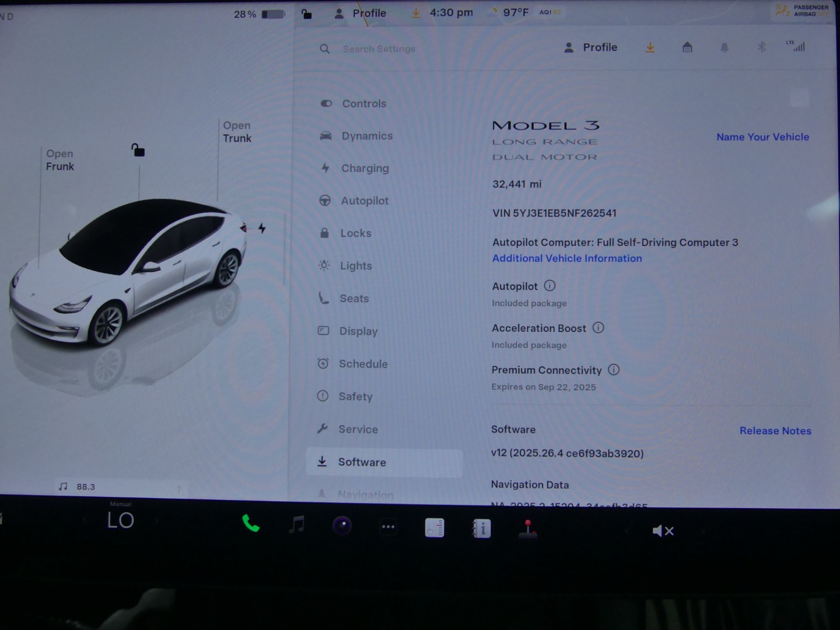Open the purple camera app icon
The width and height of the screenshot is (840, 630).
pyautogui.click(x=342, y=526)
